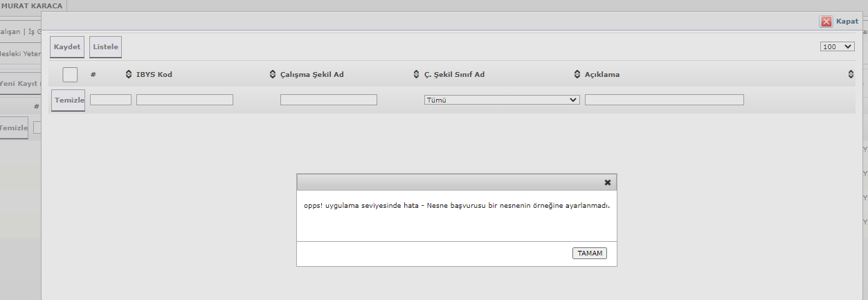
Task: Focus the # filter input field
Action: click(x=111, y=100)
